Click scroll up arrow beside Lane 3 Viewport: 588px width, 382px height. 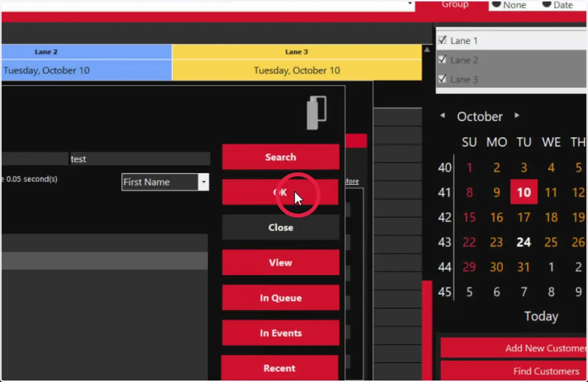pos(427,50)
